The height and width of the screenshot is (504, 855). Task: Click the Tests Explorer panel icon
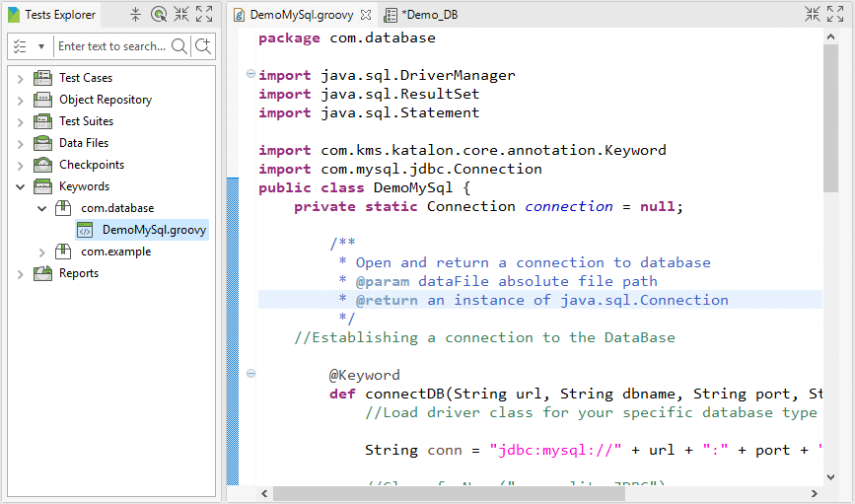point(14,15)
